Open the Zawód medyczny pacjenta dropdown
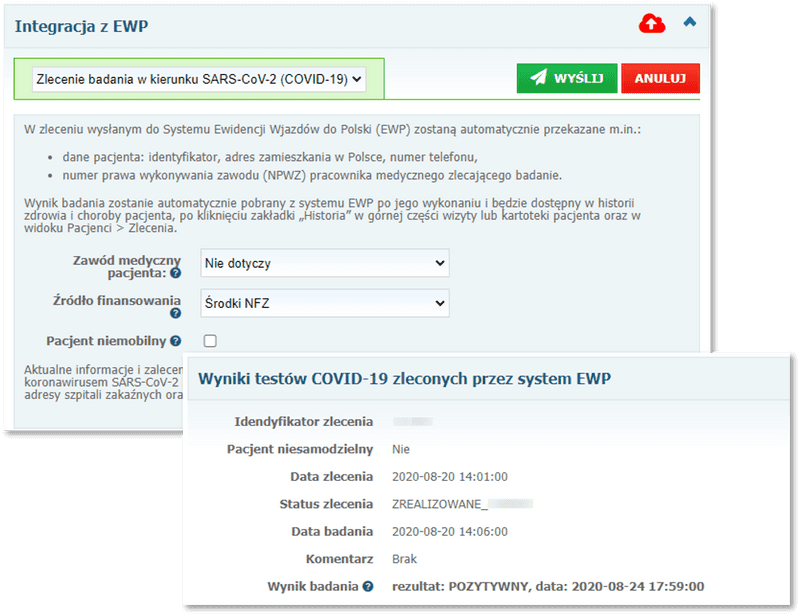The image size is (800, 615). point(324,263)
